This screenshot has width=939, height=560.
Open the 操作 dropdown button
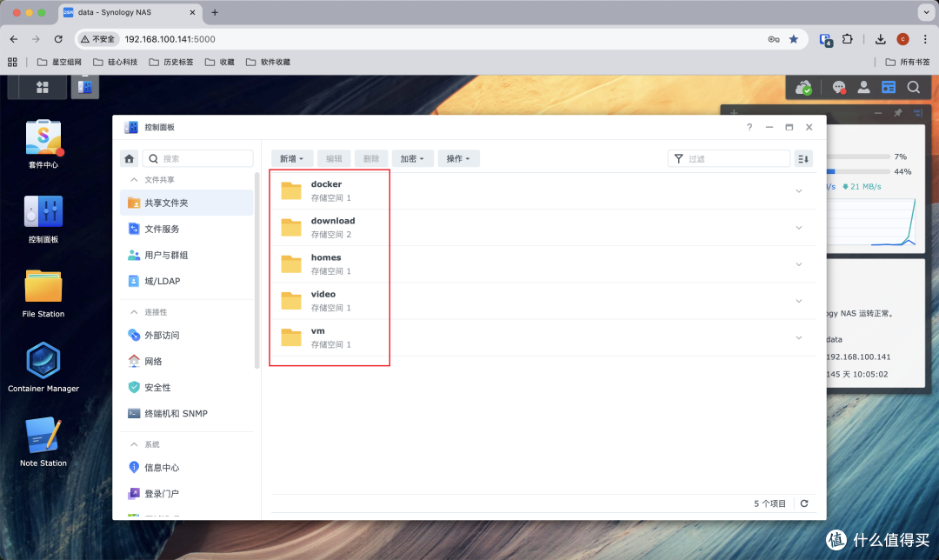pyautogui.click(x=458, y=159)
